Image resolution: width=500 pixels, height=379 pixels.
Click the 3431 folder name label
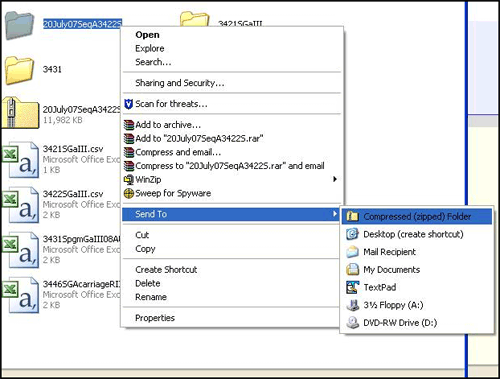pos(52,70)
